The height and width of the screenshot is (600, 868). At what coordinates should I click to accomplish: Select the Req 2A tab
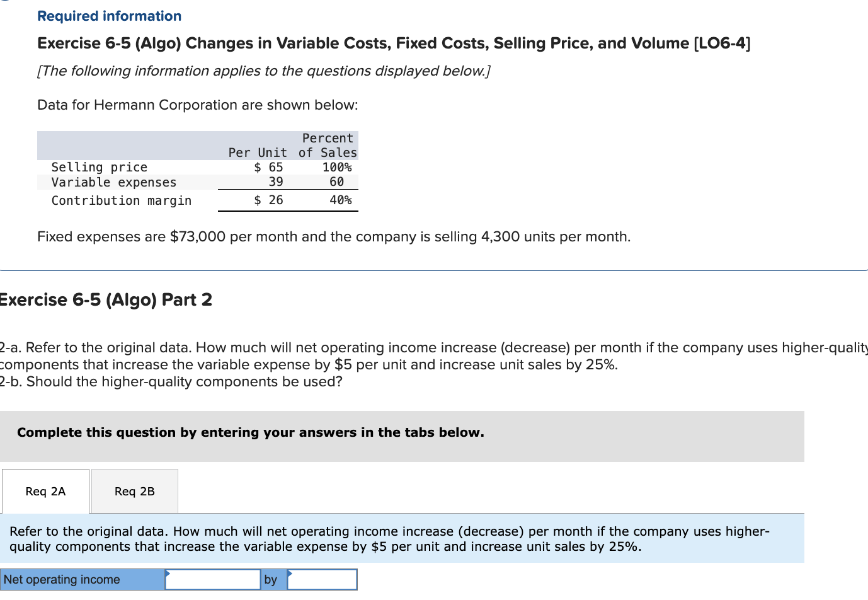click(45, 490)
